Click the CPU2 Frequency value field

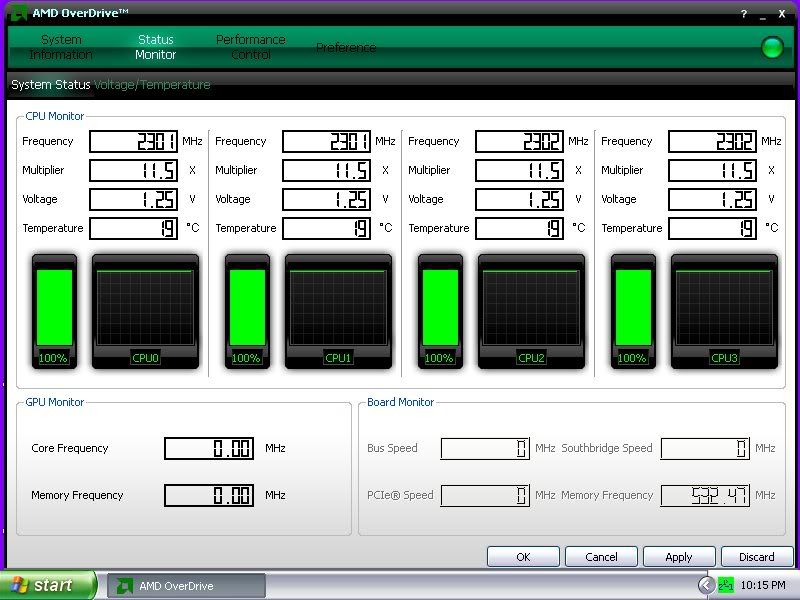coord(519,141)
